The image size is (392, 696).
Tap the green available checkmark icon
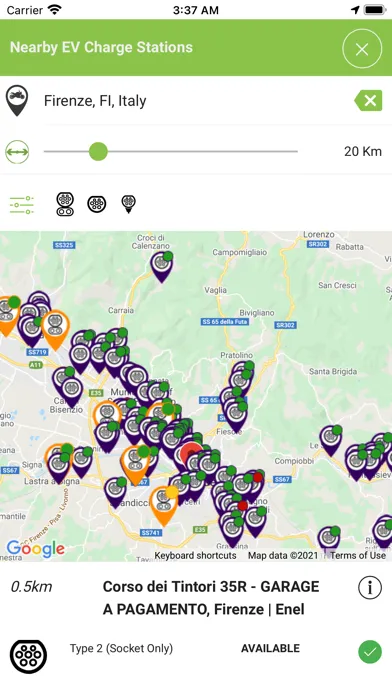tap(370, 652)
